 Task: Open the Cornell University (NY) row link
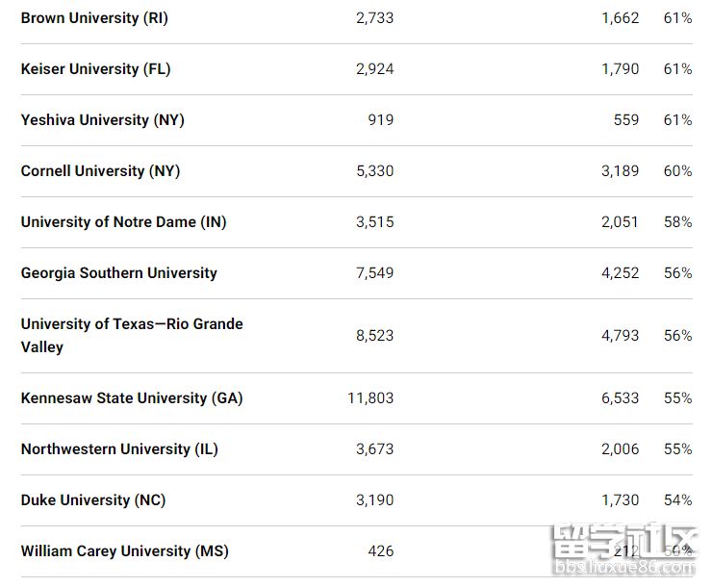[100, 171]
